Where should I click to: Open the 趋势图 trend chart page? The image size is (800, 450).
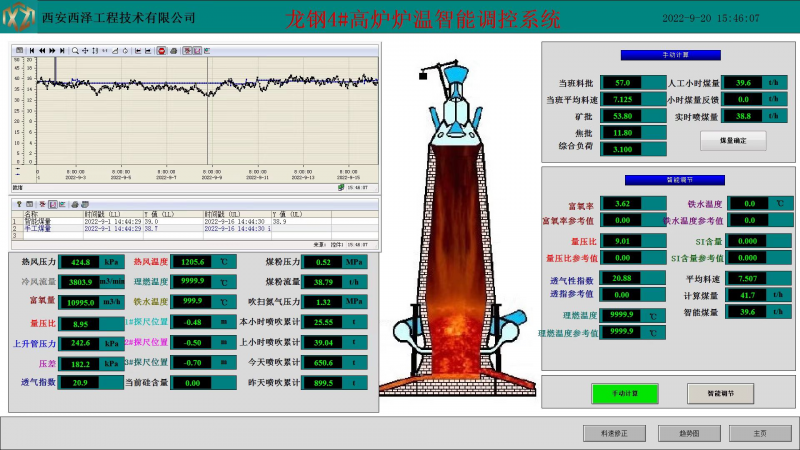tap(689, 433)
